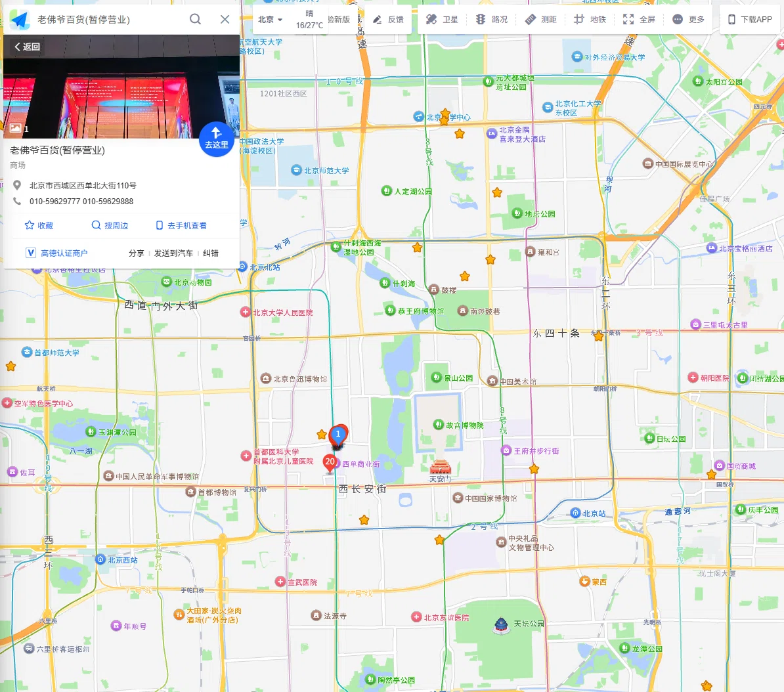Click the 中国国际展览中心 icon
The width and height of the screenshot is (784, 692).
(648, 163)
